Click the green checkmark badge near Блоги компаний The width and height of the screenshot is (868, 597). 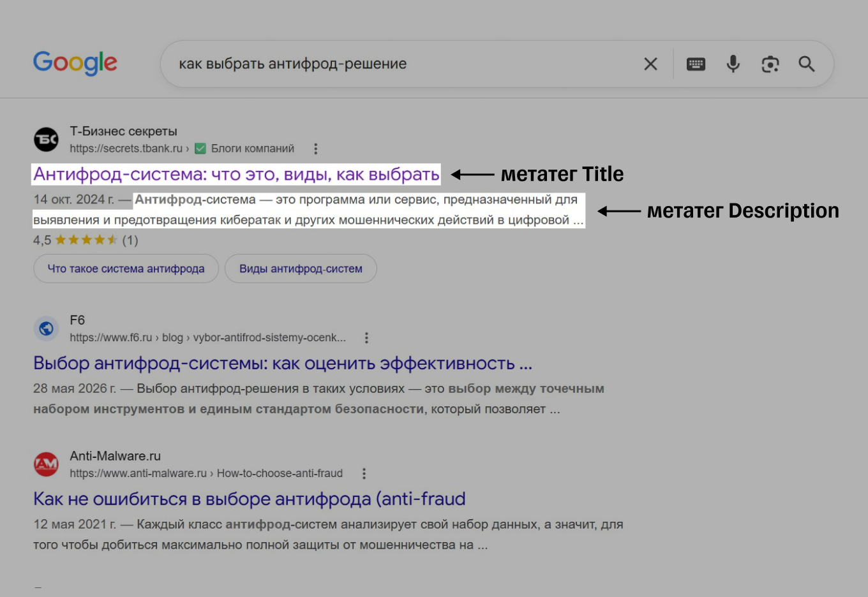click(200, 149)
